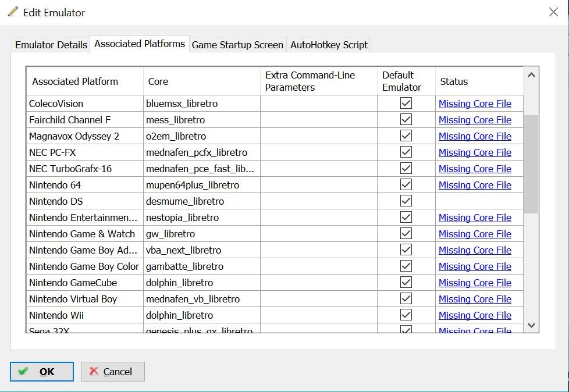Toggle Default Emulator for NEC PC-FX

(x=406, y=152)
